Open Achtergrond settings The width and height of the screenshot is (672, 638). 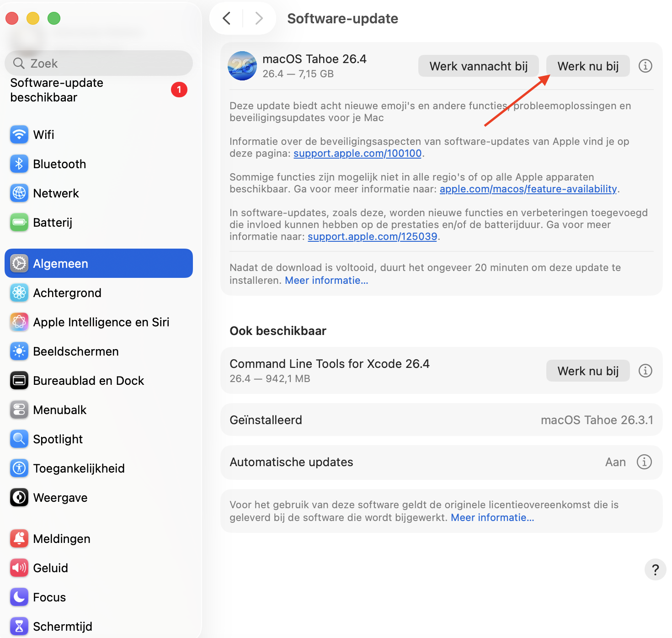pos(67,292)
